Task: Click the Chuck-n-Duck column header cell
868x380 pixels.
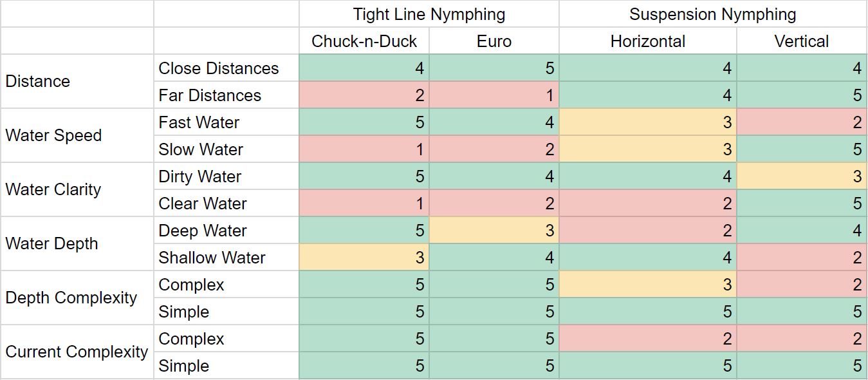Action: coord(364,41)
